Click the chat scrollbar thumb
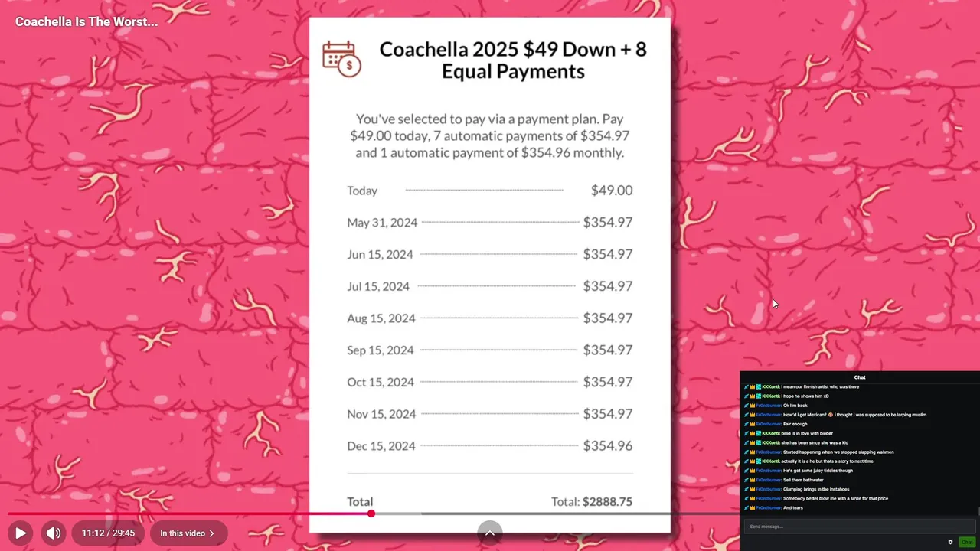This screenshot has width=980, height=551. pos(978,511)
